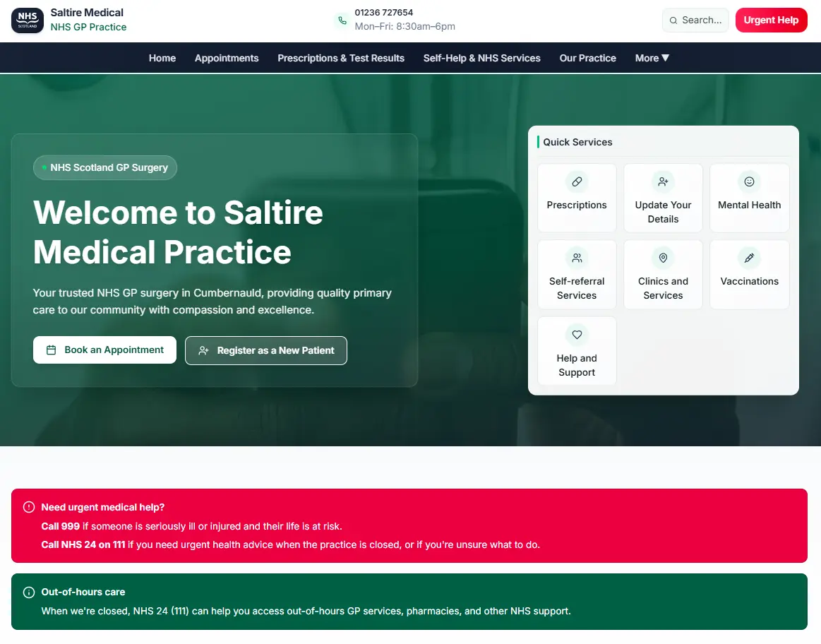Select the Update Your Details icon

663,181
